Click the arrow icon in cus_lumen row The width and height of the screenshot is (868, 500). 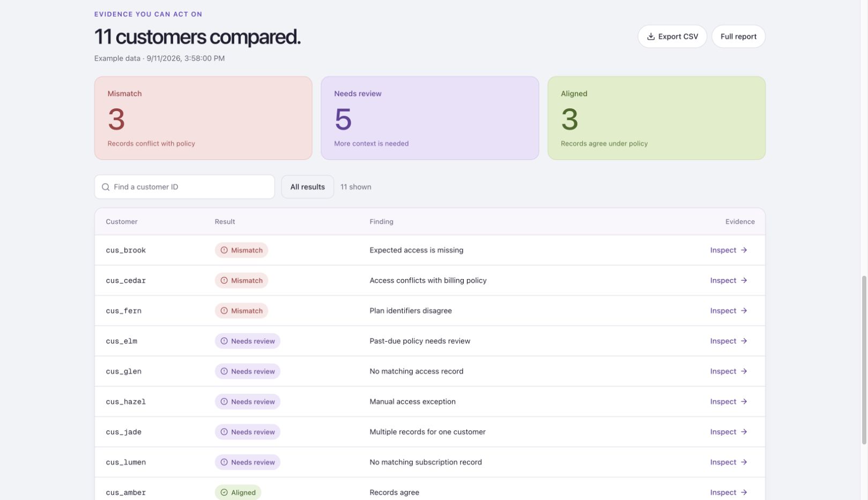744,462
